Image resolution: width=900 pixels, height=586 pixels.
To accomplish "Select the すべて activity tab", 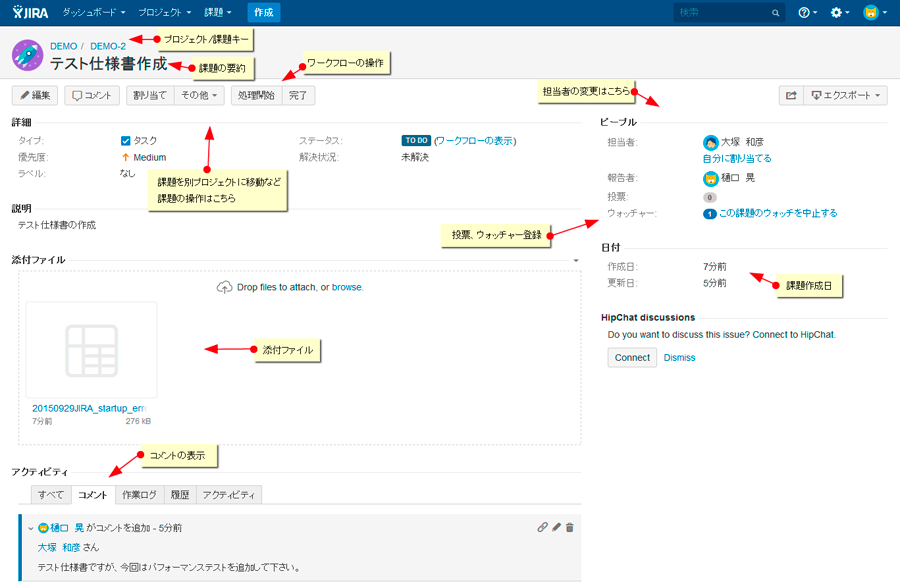I will click(x=51, y=495).
